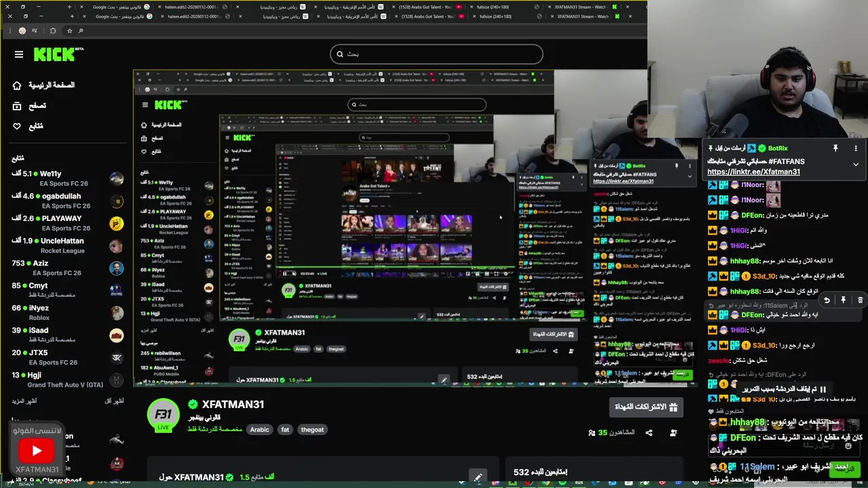Open Aziz channel in sidebar
Viewport: 868px width, 488px height.
pyautogui.click(x=68, y=268)
